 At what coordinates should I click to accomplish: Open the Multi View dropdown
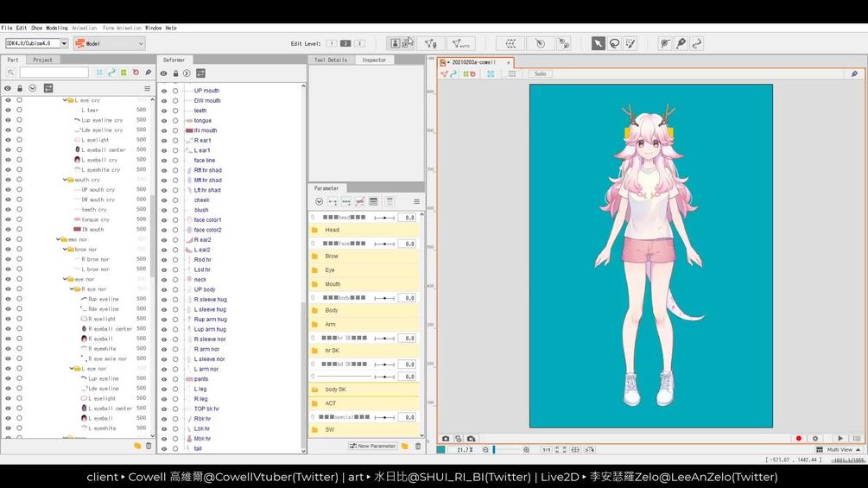coord(840,450)
